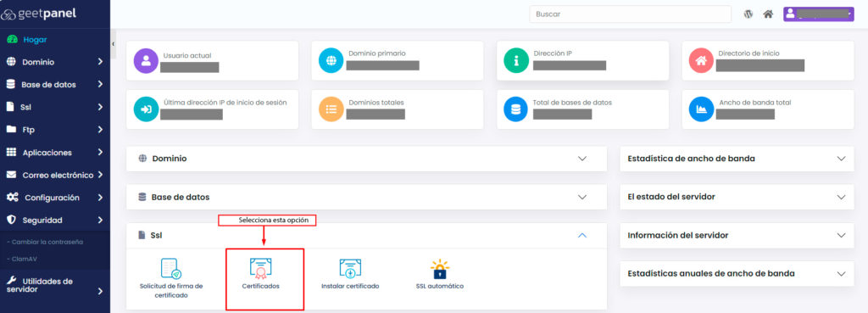Image resolution: width=868 pixels, height=313 pixels.
Task: Click blue database Total de bases icon
Action: coord(516,109)
